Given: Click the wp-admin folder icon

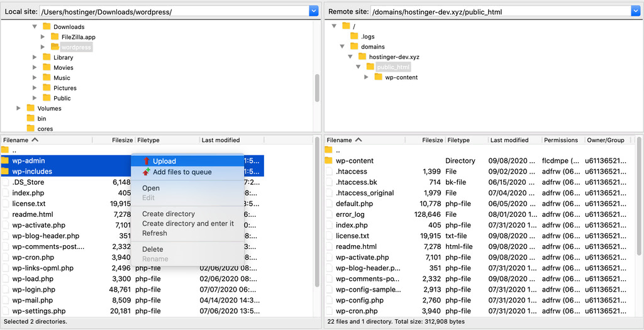Looking at the screenshot, I should 6,161.
